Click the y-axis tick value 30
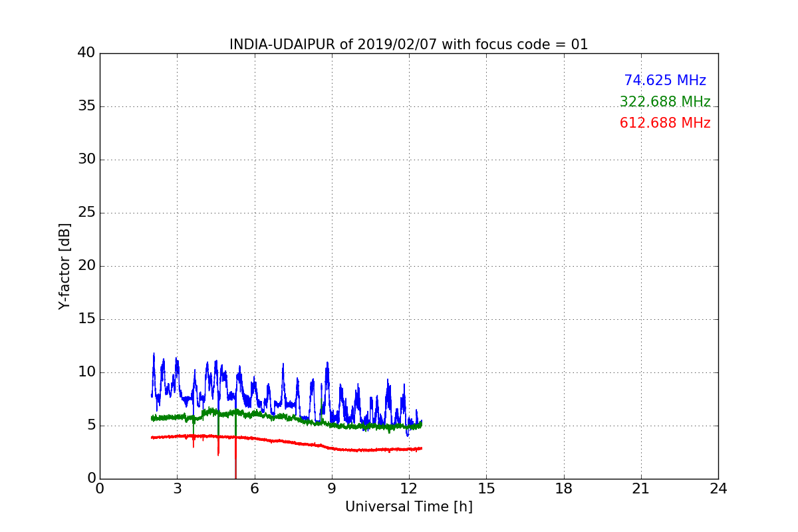Image resolution: width=798 pixels, height=532 pixels. click(86, 160)
